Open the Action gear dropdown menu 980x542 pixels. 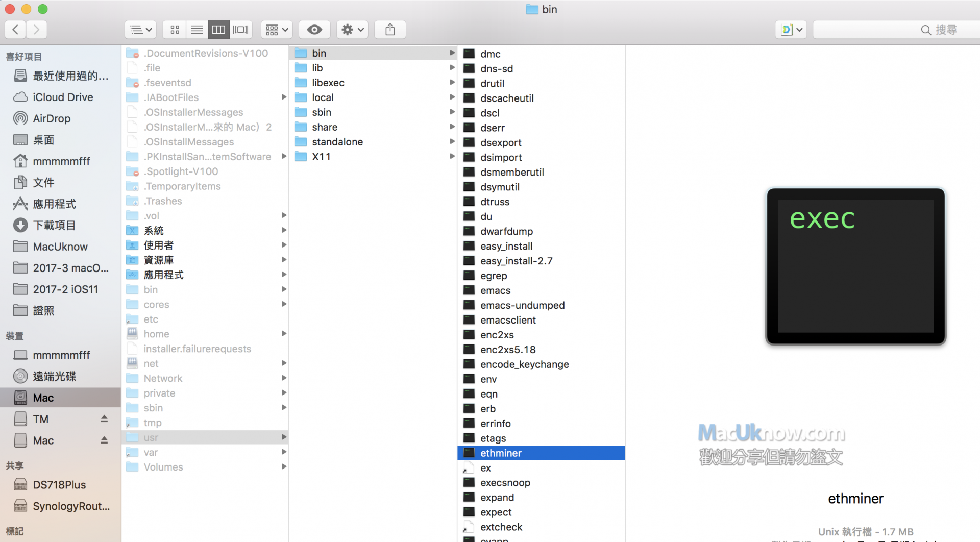(x=353, y=30)
